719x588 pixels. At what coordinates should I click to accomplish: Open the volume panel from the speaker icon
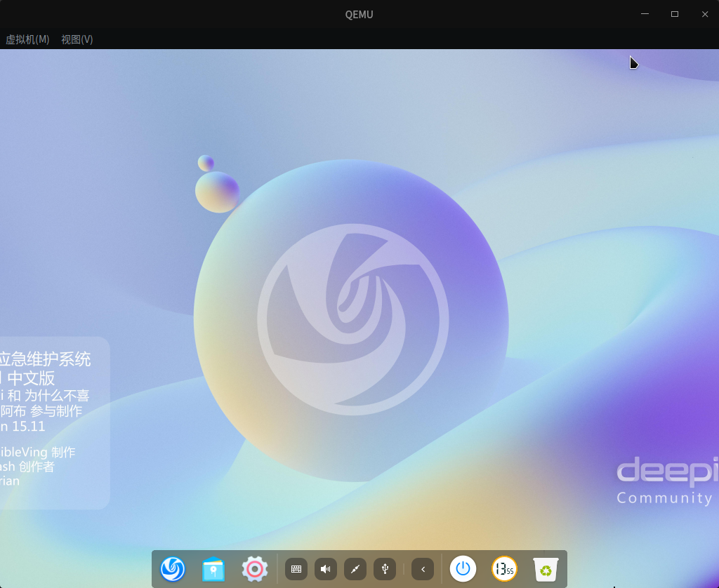[x=325, y=569]
